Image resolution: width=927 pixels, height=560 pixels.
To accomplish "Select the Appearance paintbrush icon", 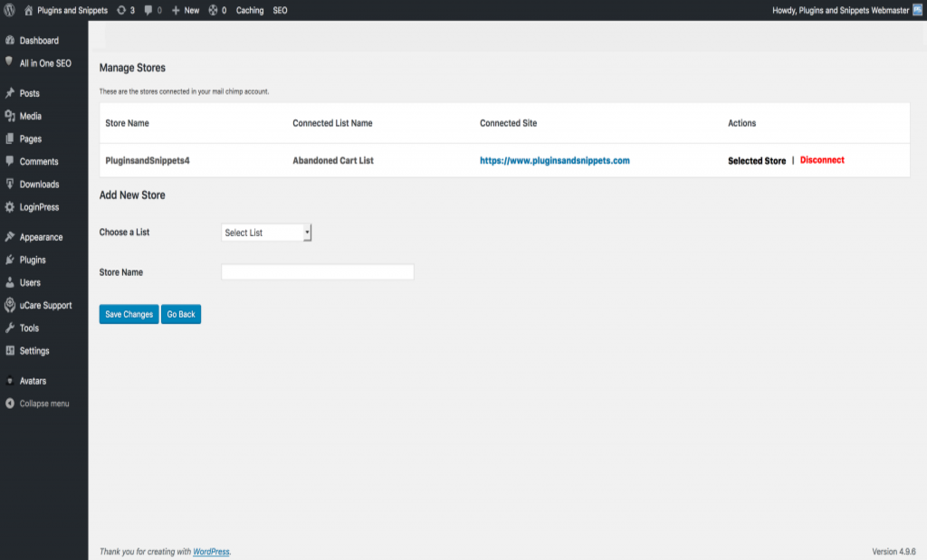I will point(9,236).
